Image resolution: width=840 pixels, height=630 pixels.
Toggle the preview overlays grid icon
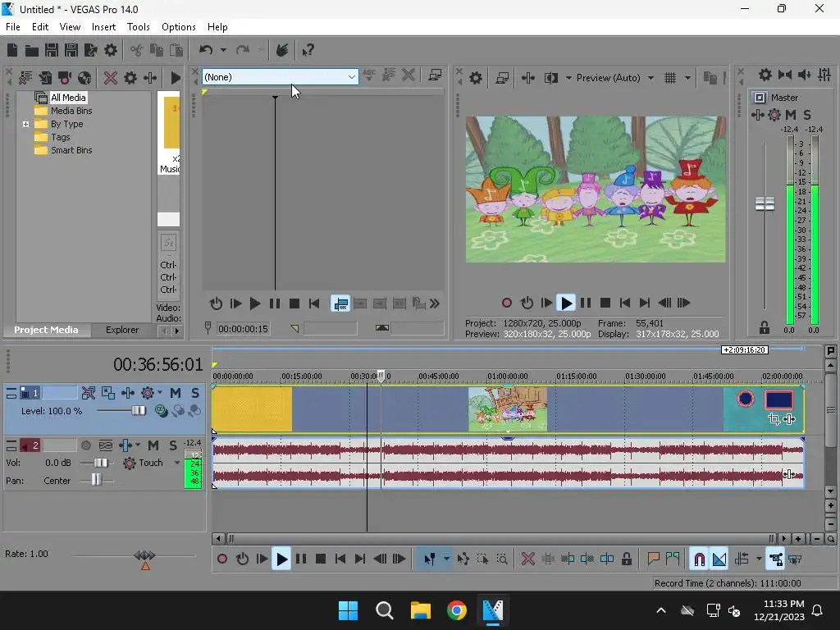pyautogui.click(x=670, y=78)
